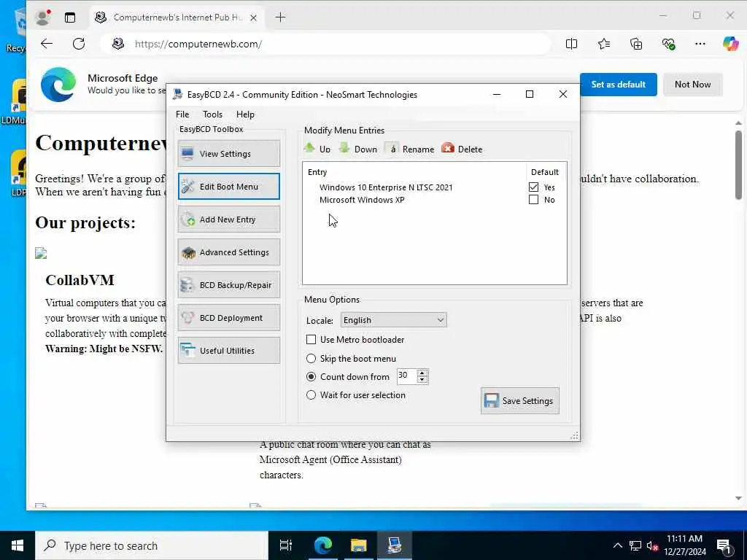Enable Use Metro bootloader
This screenshot has height=560, width=747.
tap(311, 340)
